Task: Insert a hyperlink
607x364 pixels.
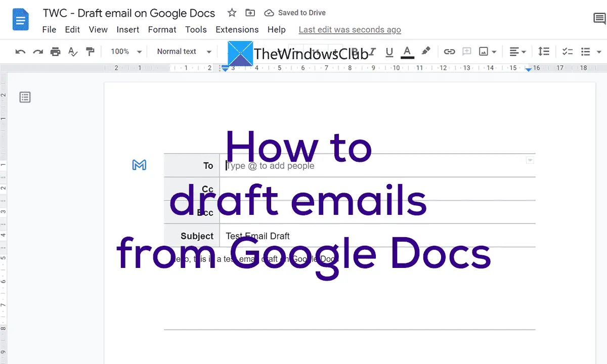Action: pos(449,52)
